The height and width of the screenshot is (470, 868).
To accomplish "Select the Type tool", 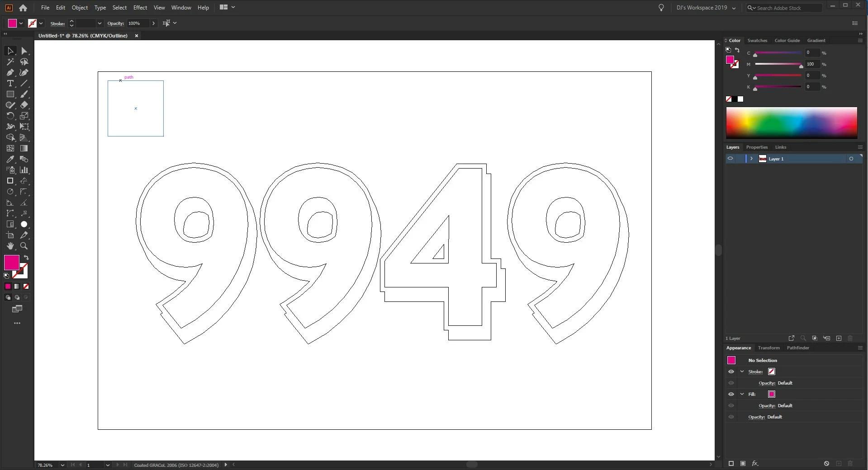I will point(10,84).
